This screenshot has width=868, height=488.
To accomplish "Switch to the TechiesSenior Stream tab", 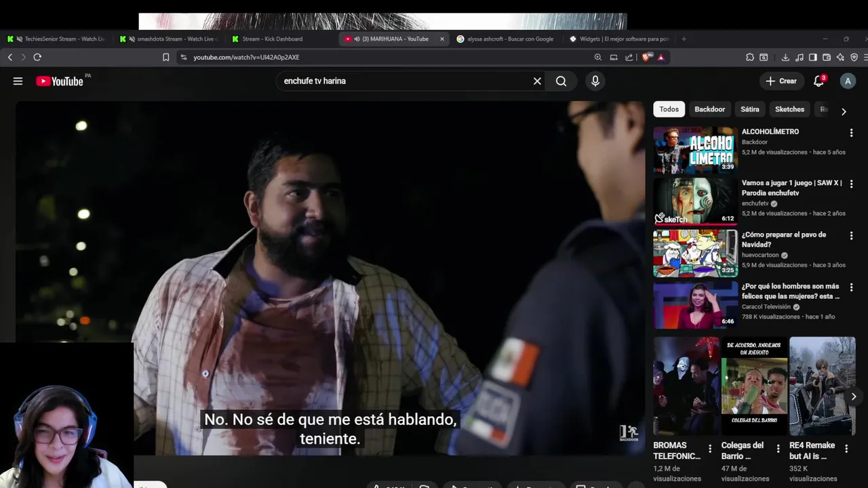I will 57,39.
